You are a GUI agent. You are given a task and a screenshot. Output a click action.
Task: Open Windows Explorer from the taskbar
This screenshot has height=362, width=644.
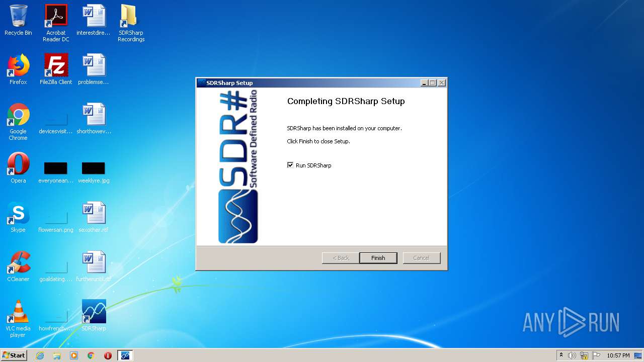point(57,355)
